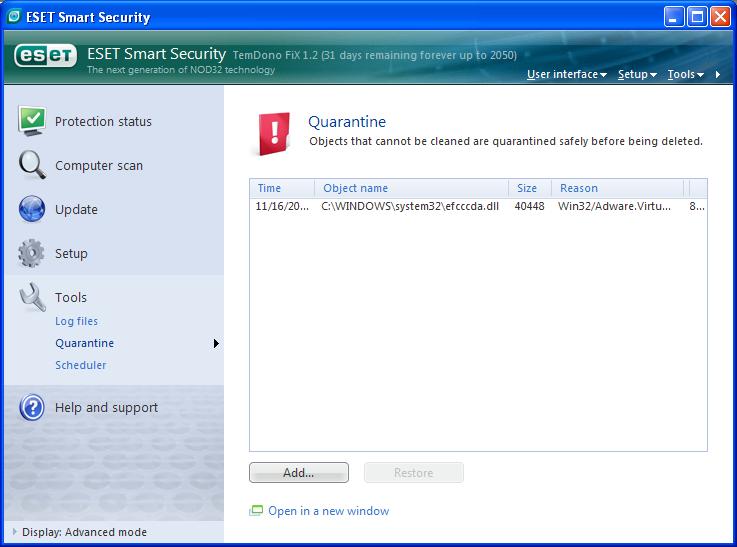
Task: Click the Win32/Adware.Virtu... reason cell
Action: click(x=614, y=206)
